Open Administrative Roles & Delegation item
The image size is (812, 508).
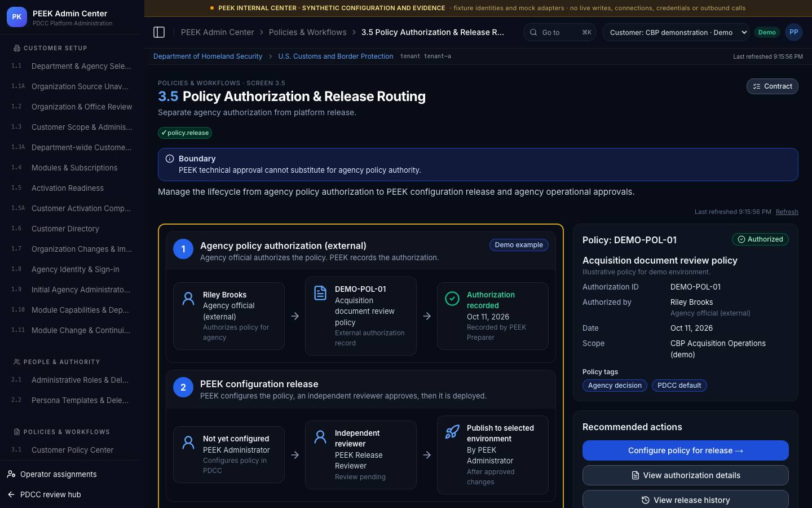coord(72,380)
